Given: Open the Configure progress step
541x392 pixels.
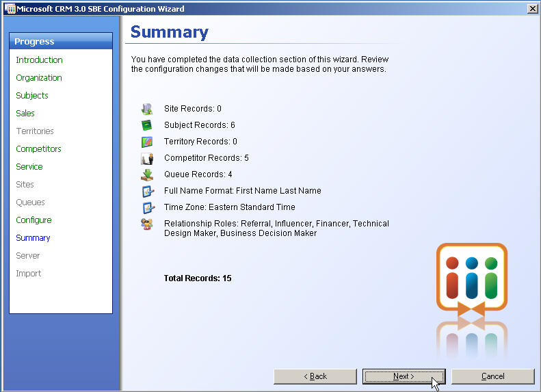Looking at the screenshot, I should coord(34,220).
